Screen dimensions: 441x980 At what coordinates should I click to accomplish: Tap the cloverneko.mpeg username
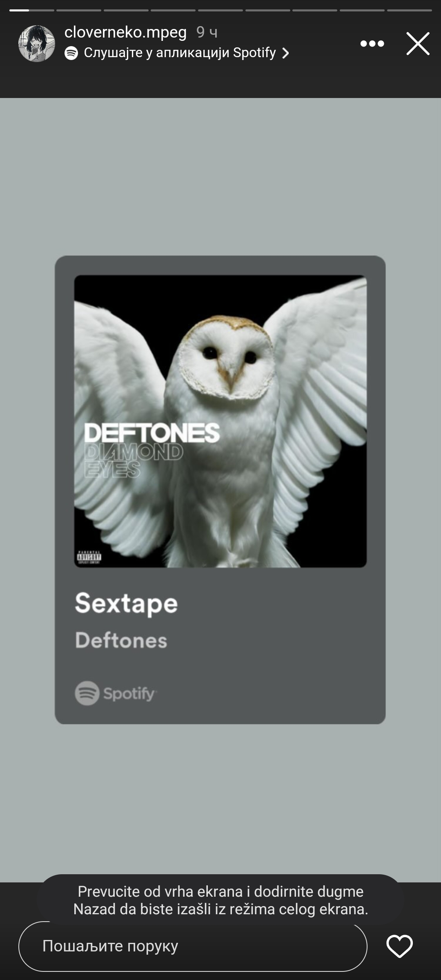[125, 32]
